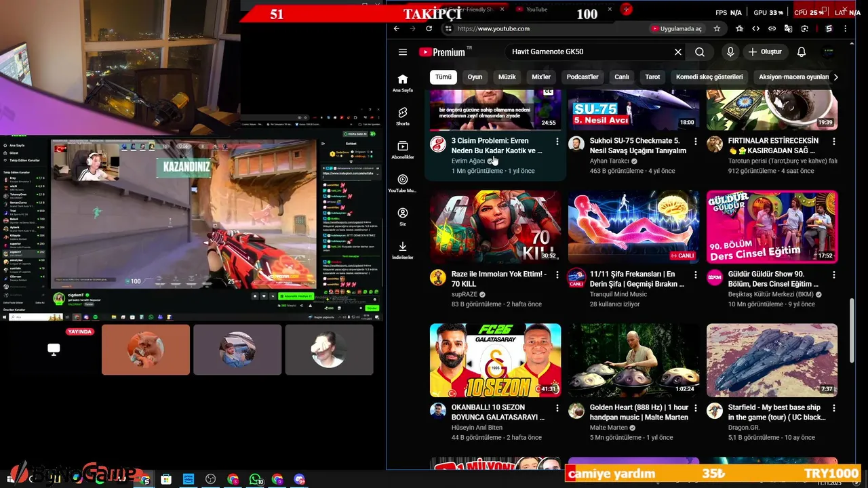Select the Podcast'ler filter chip
This screenshot has width=868, height=488.
583,77
